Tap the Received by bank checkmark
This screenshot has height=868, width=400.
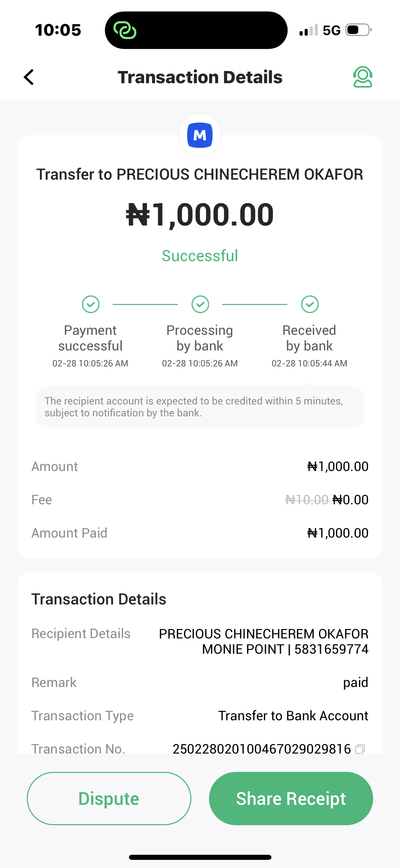pos(309,304)
